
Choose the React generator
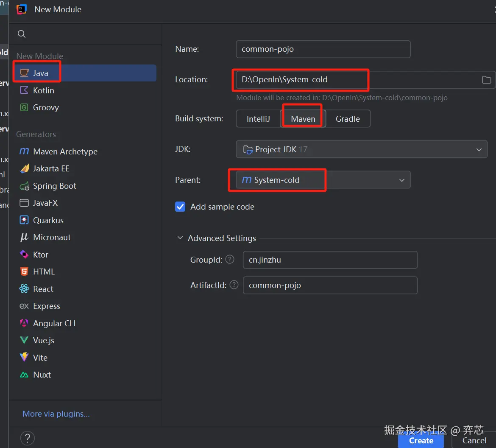click(86, 289)
